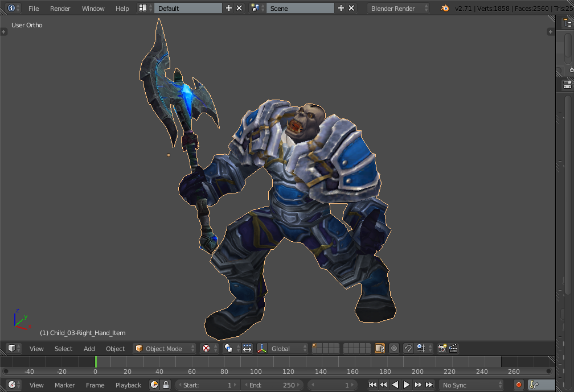Delete the Default screen layout
574x392 pixels.
pyautogui.click(x=239, y=8)
